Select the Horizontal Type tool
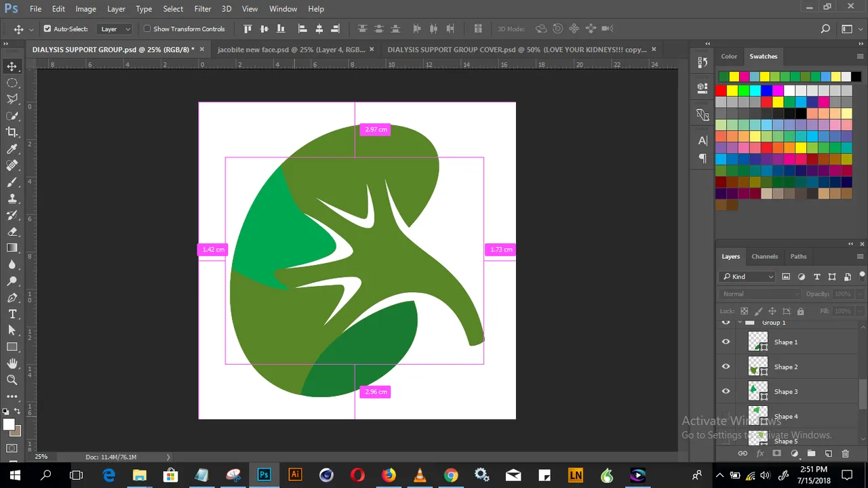Viewport: 868px width, 488px height. (x=12, y=314)
